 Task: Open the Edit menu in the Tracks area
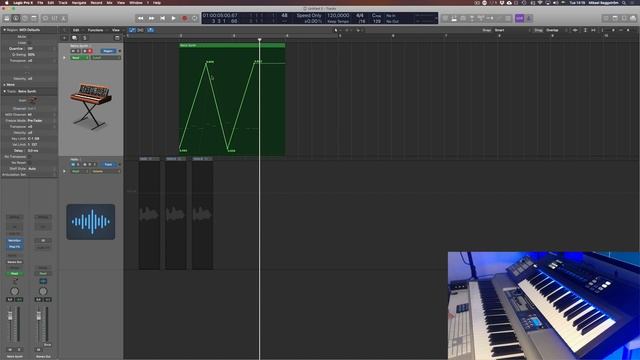(76, 30)
